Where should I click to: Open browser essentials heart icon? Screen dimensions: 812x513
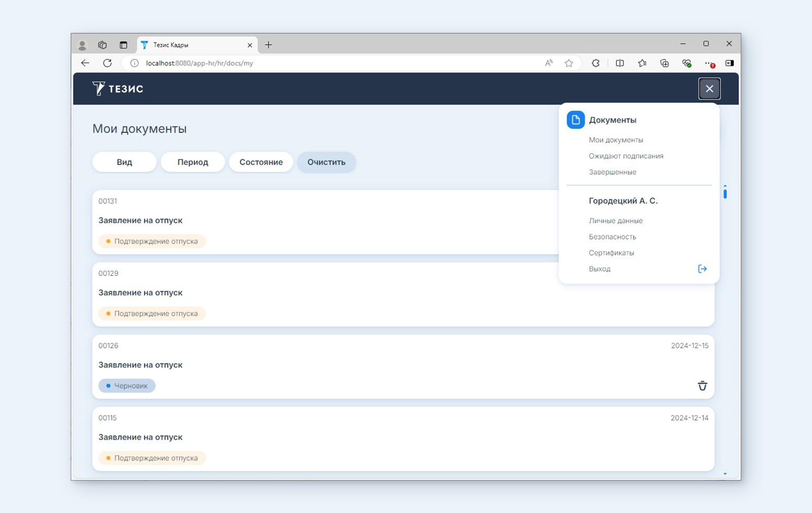687,63
